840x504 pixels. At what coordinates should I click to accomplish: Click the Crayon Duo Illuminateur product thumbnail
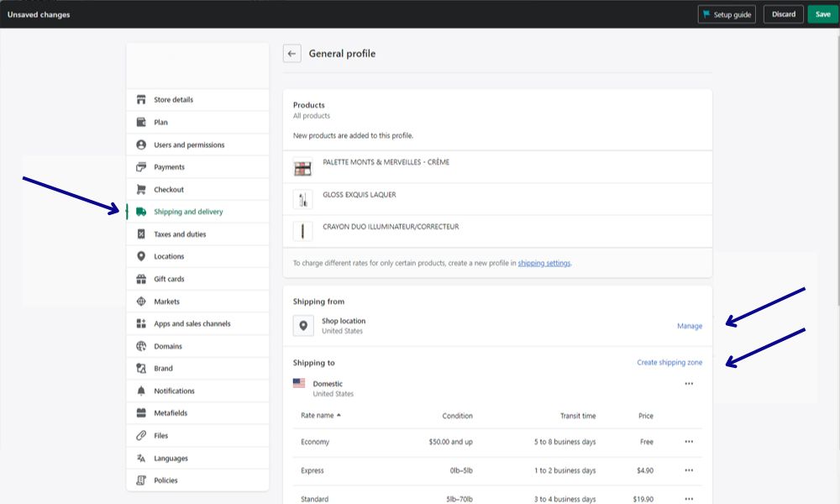pos(302,231)
